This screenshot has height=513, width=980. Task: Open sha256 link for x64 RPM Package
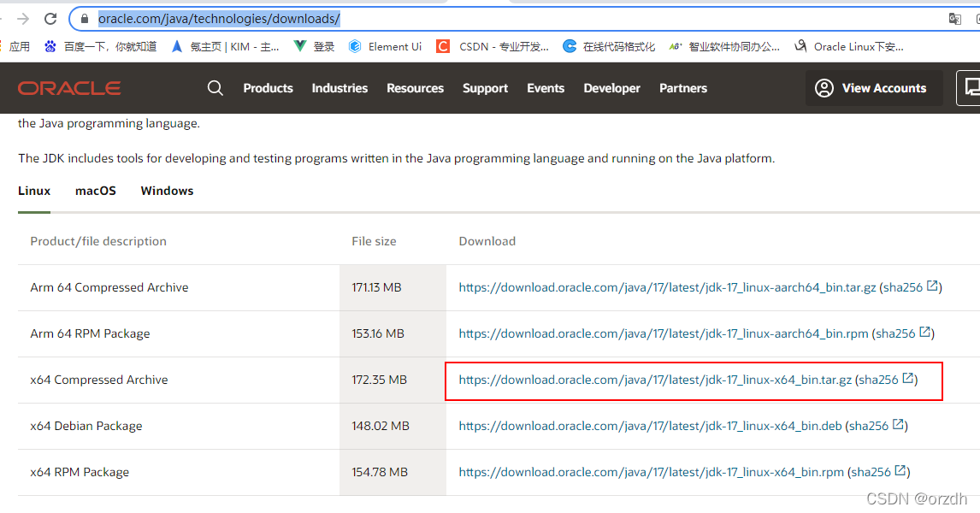pyautogui.click(x=879, y=472)
